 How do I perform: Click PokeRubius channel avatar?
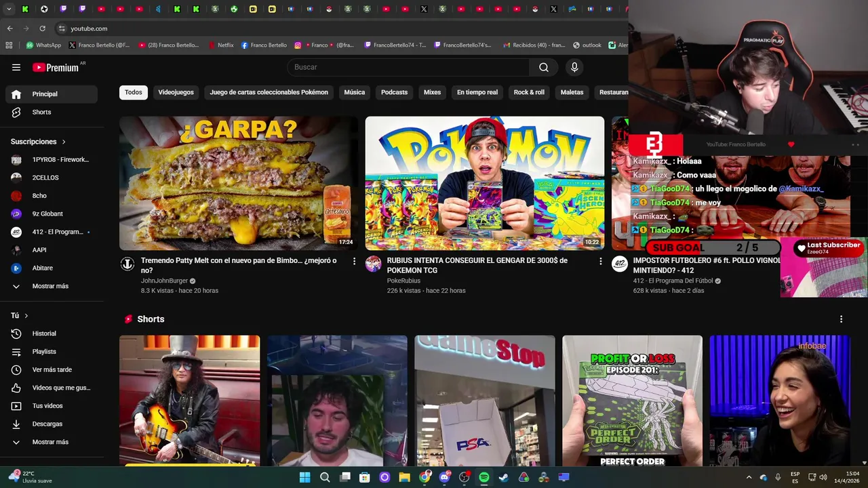pyautogui.click(x=373, y=264)
